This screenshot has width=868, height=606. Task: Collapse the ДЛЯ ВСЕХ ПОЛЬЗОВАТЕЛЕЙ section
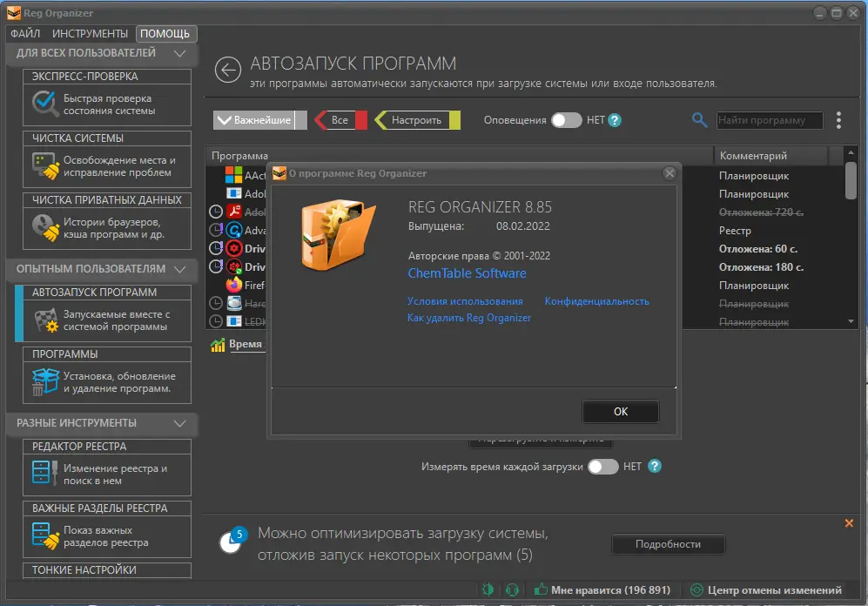tap(178, 52)
